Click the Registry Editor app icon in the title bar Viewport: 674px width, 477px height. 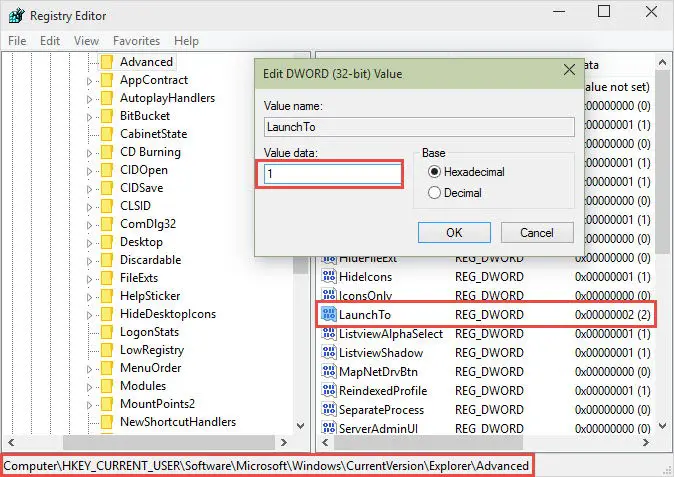(16, 15)
